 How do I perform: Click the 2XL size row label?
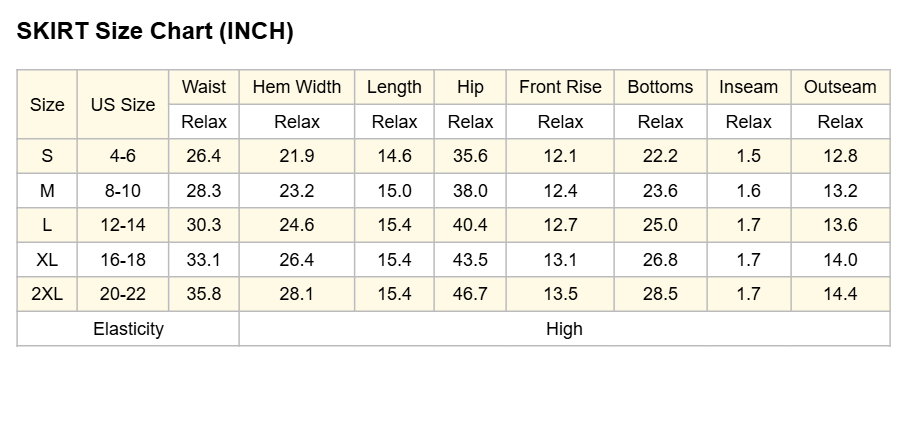point(47,294)
